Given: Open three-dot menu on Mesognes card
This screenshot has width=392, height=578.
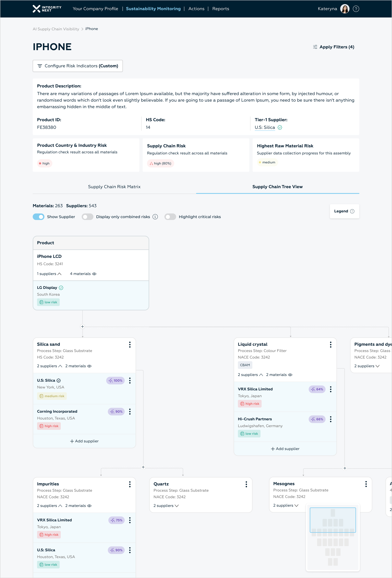Looking at the screenshot, I should 366,484.
